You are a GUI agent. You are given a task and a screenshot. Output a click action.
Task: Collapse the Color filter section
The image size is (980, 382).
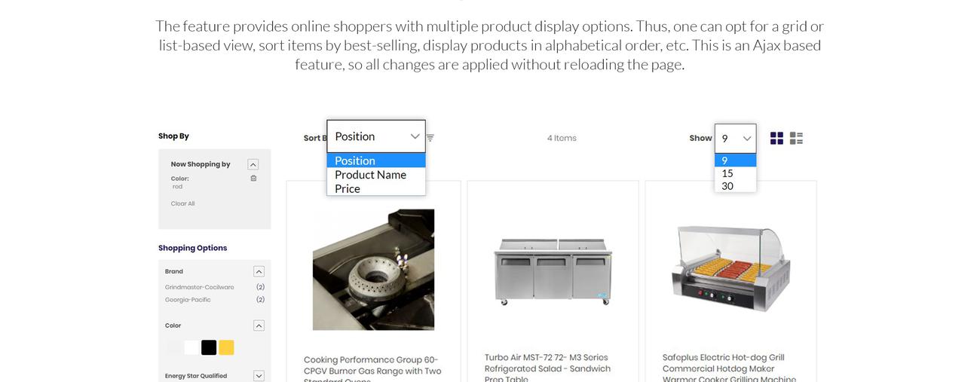[259, 325]
